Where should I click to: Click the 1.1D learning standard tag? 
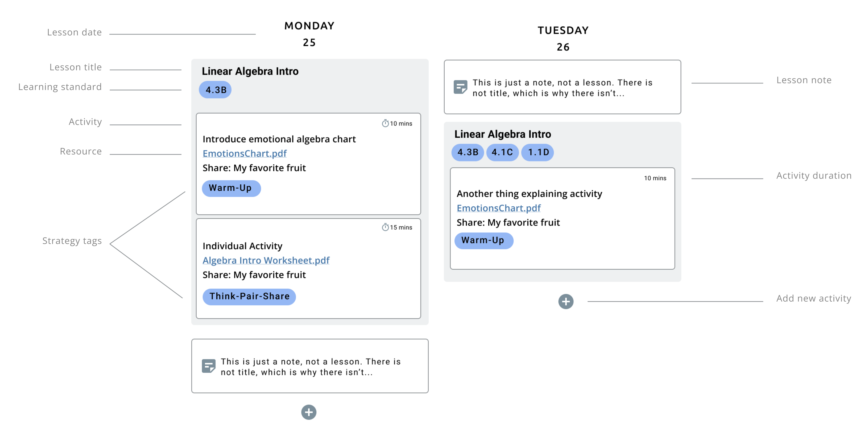(x=538, y=152)
